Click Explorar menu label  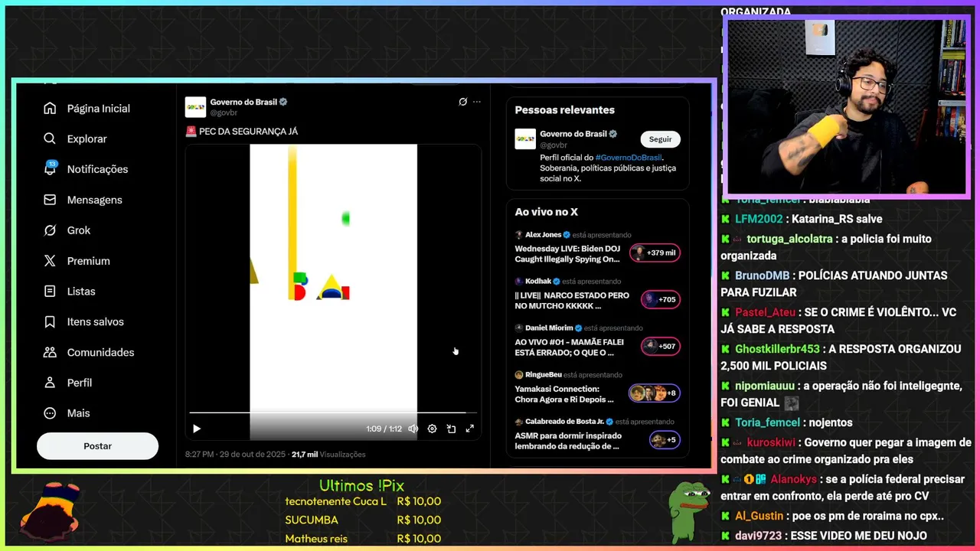tap(87, 139)
